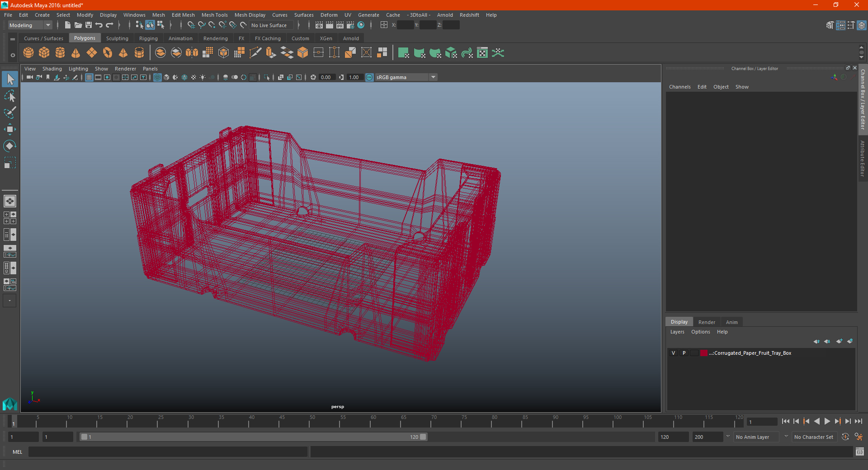Play the animation backwards
868x470 pixels.
click(x=817, y=421)
